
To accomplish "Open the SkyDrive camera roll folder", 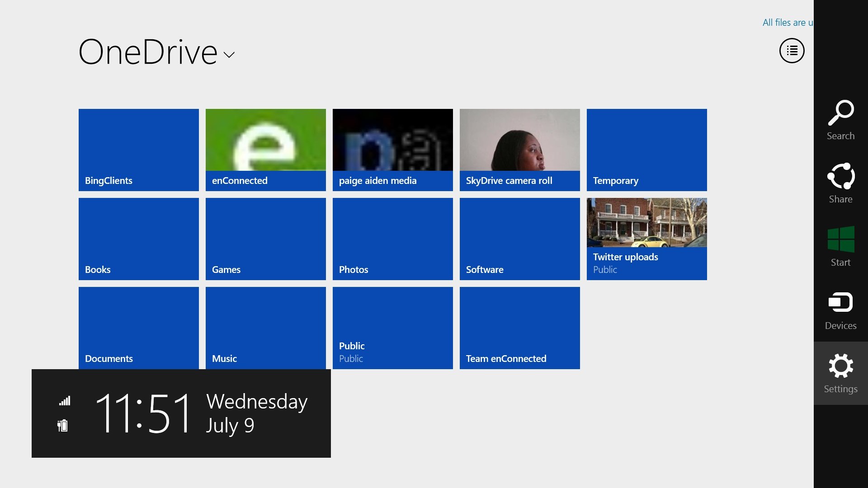I will tap(520, 150).
